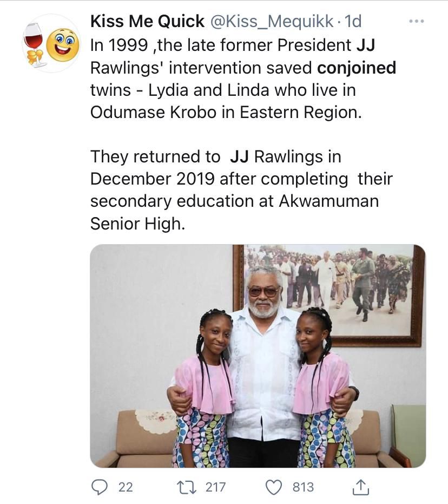448x504 pixels.
Task: Click the "Odumase Krobo in Eastern Region" text line
Action: click(218, 114)
